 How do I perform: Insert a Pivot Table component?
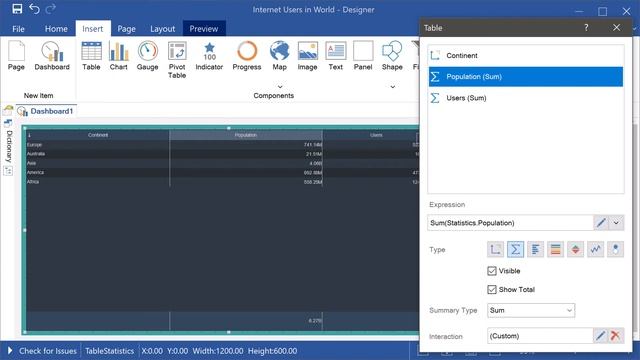(177, 60)
